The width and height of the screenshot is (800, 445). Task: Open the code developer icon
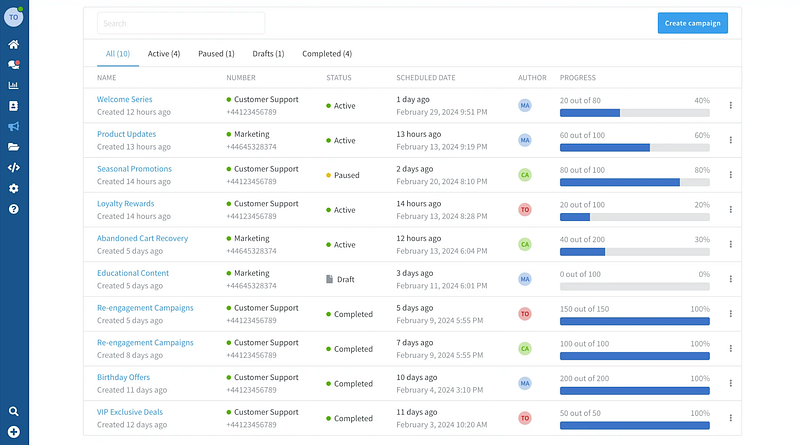[x=14, y=168]
